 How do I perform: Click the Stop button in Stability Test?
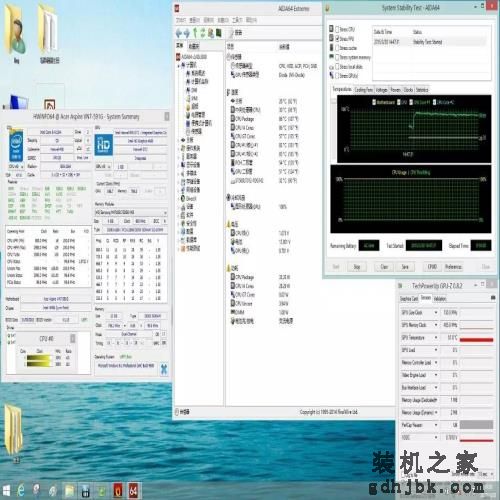coord(357,267)
